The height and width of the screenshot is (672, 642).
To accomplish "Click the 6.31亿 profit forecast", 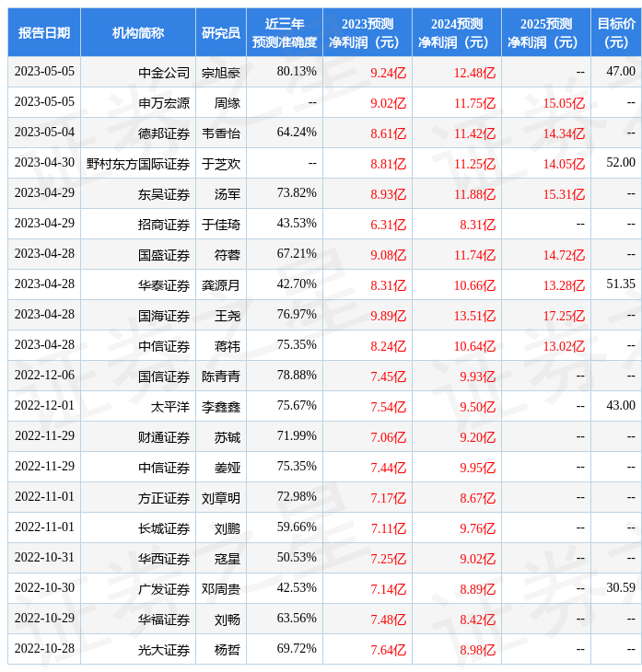I will pos(388,225).
